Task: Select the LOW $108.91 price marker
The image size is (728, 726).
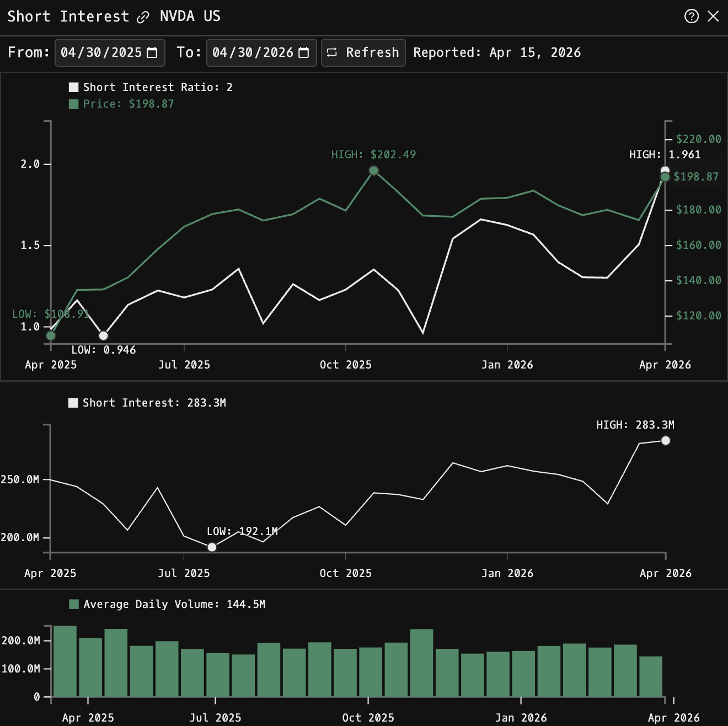Action: (x=51, y=335)
